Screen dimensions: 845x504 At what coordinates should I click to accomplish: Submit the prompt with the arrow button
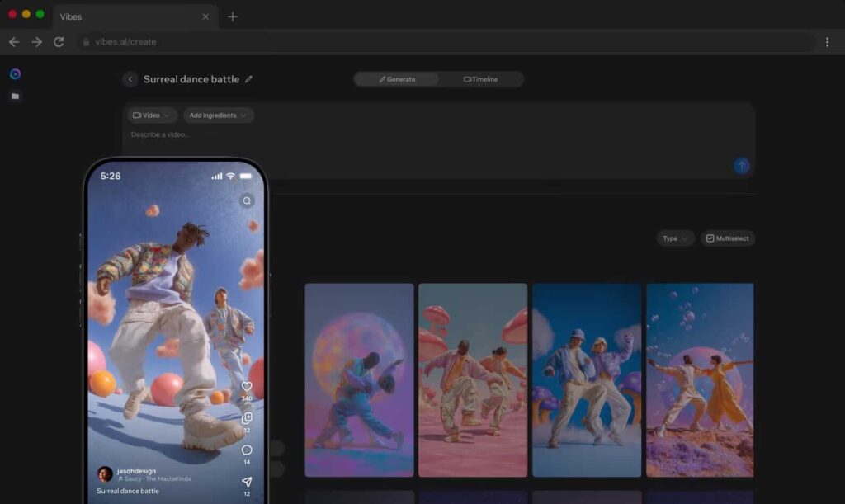click(x=742, y=166)
